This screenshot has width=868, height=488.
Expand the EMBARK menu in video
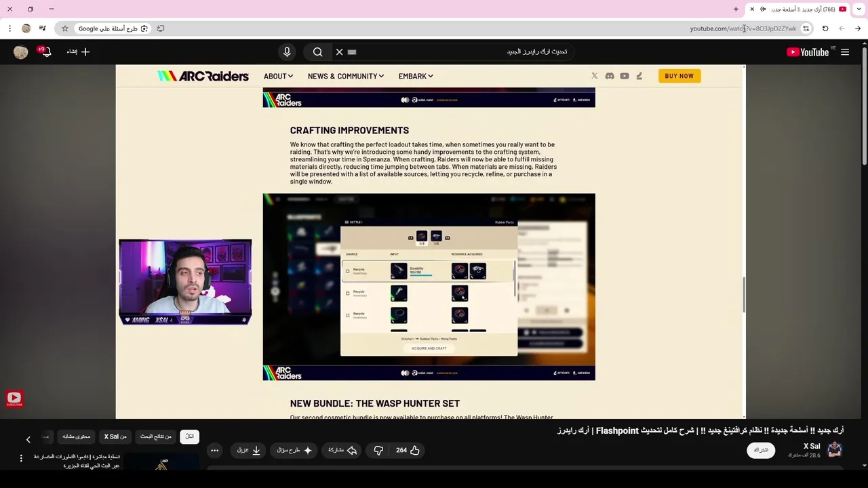[416, 76]
